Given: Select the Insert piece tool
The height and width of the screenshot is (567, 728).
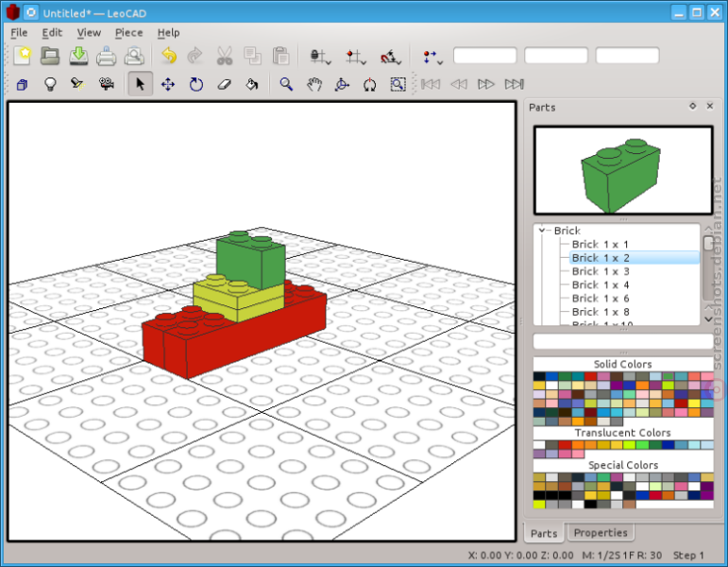Looking at the screenshot, I should 22,84.
